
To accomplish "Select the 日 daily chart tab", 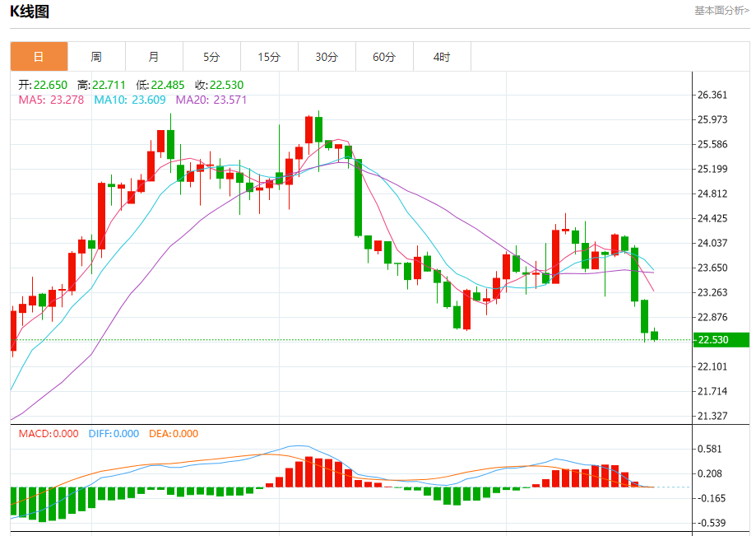I will coord(39,57).
